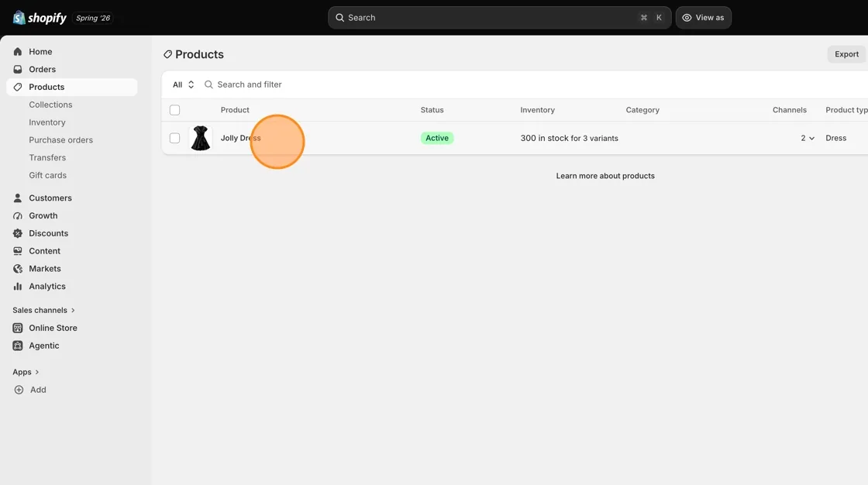
Task: Click the Product column header
Action: (235, 110)
